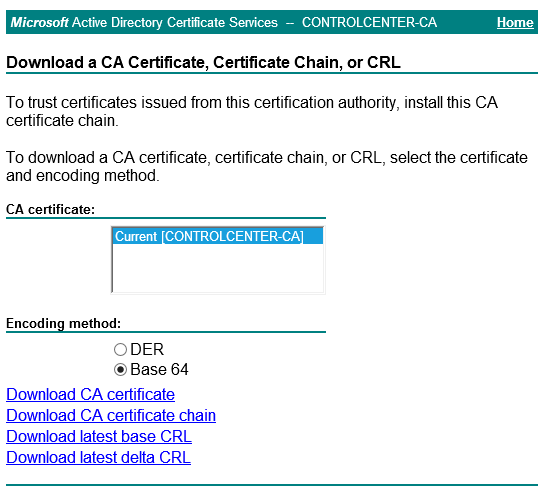
Task: Click the italic Microsoft word in banner
Action: pyautogui.click(x=39, y=22)
